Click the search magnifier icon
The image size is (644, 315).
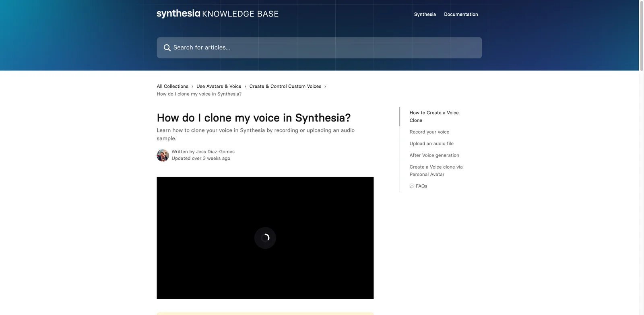[167, 47]
